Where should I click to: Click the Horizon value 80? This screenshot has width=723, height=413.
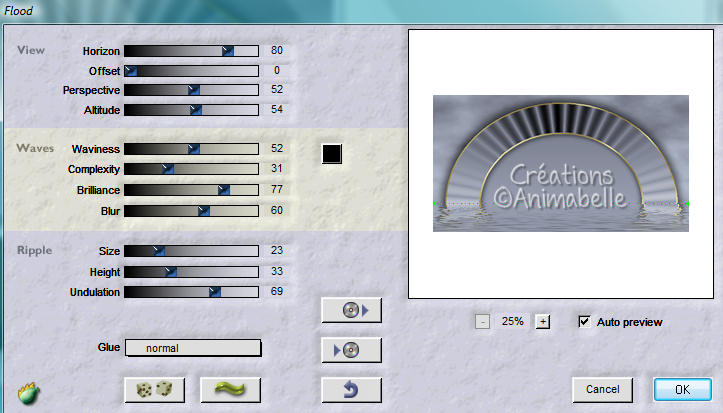tap(277, 50)
